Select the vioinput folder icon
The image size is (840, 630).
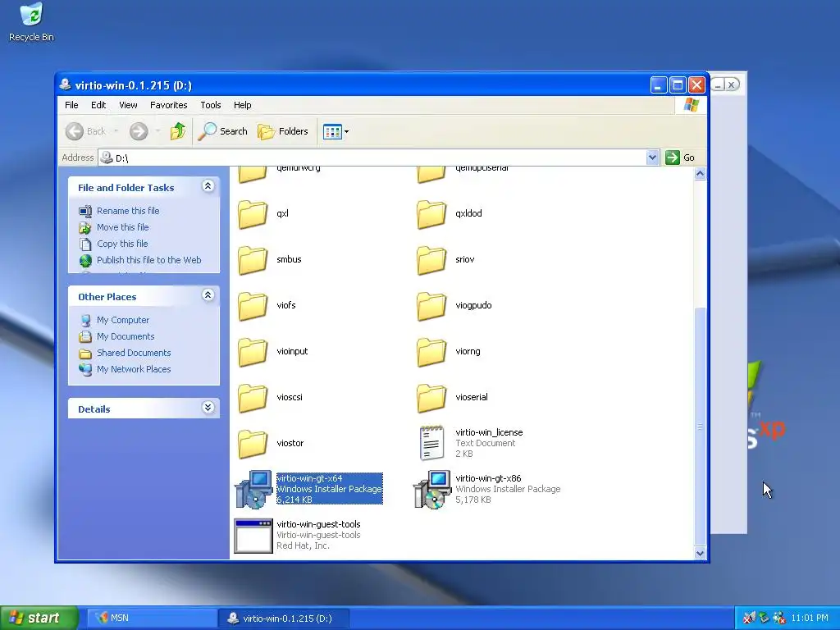coord(253,353)
